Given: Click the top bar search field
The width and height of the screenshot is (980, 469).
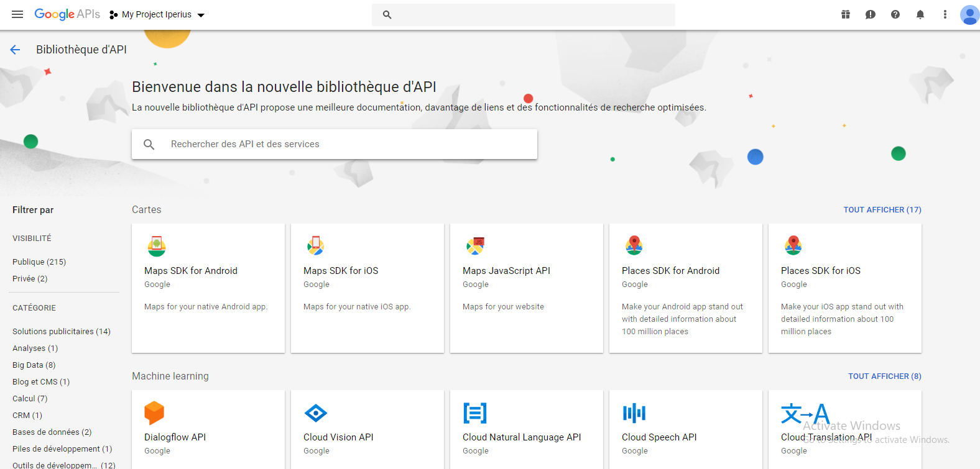Looking at the screenshot, I should tap(524, 15).
